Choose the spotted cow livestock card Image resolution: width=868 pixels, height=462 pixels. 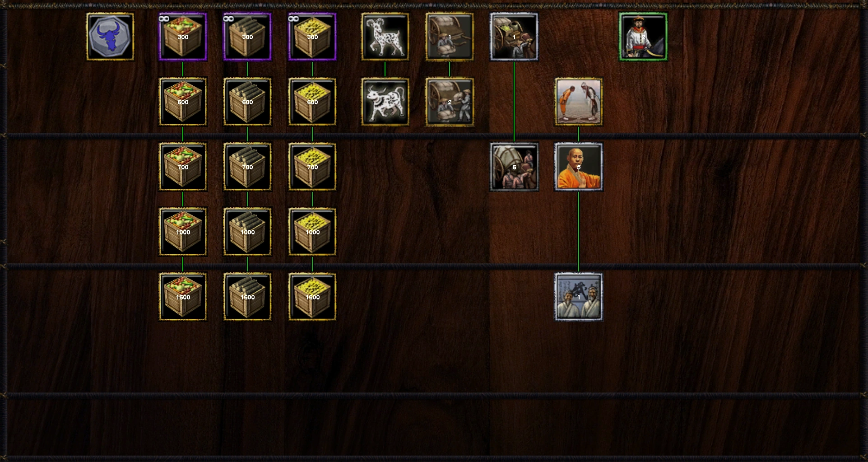pyautogui.click(x=385, y=102)
